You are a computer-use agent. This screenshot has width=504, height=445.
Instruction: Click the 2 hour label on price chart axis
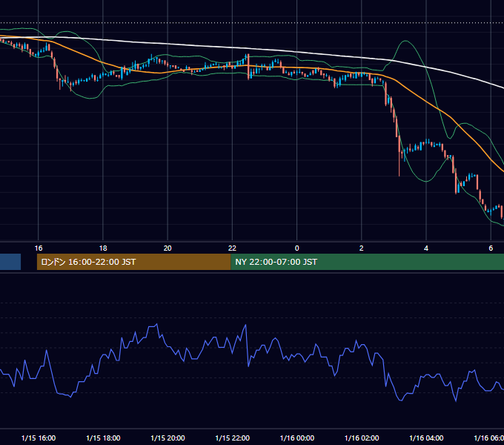[361, 248]
